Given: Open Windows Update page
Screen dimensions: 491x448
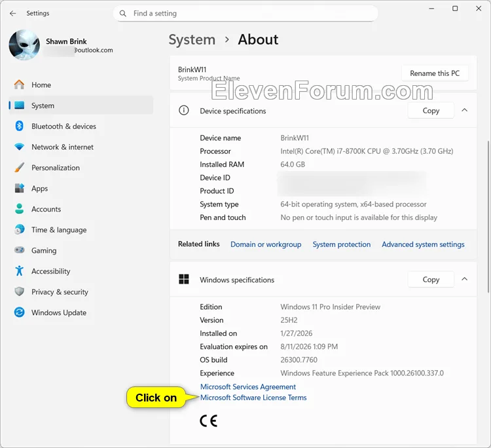Looking at the screenshot, I should 81,312.
